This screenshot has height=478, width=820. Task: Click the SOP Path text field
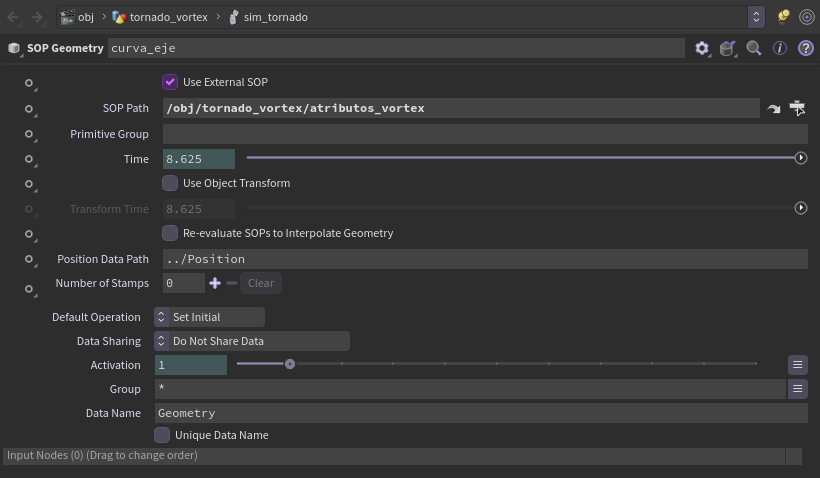coord(461,108)
